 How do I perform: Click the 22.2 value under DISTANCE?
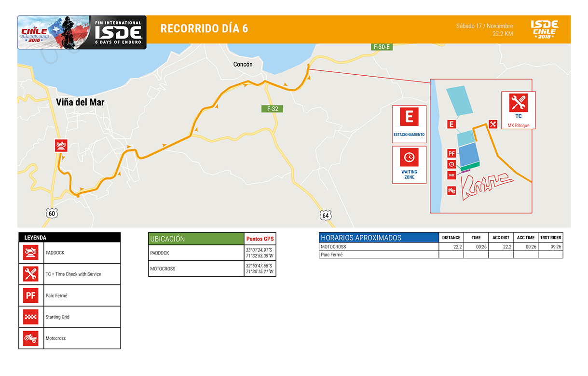pyautogui.click(x=458, y=247)
